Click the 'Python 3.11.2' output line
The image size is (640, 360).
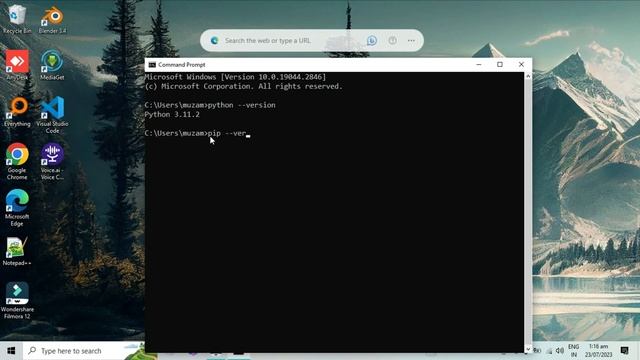coord(172,115)
